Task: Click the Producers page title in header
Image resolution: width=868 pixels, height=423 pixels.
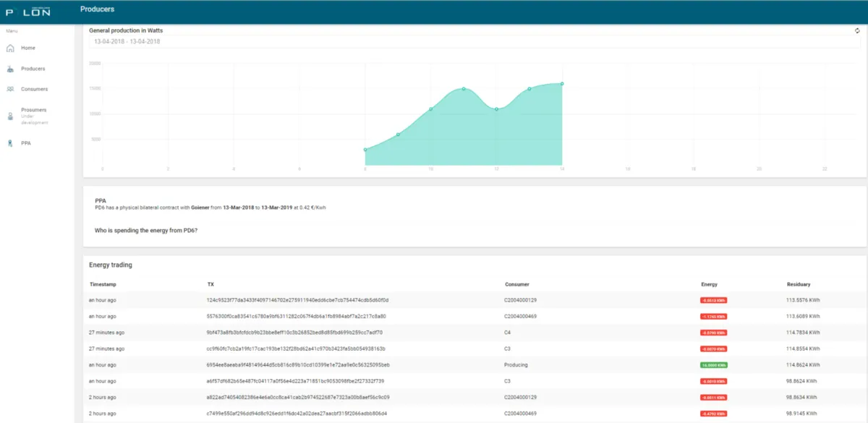Action: [98, 9]
